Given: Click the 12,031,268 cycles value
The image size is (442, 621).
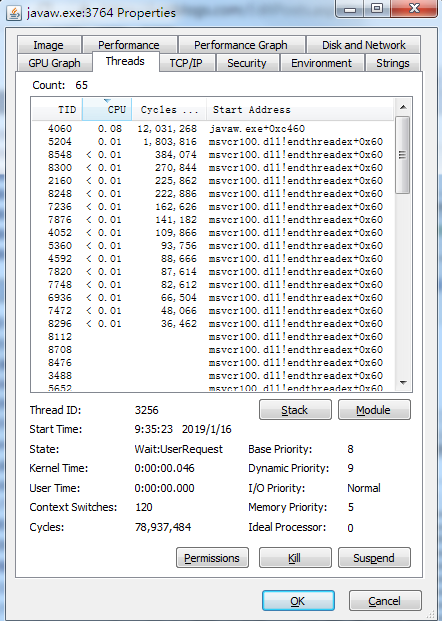Looking at the screenshot, I should click(167, 129).
